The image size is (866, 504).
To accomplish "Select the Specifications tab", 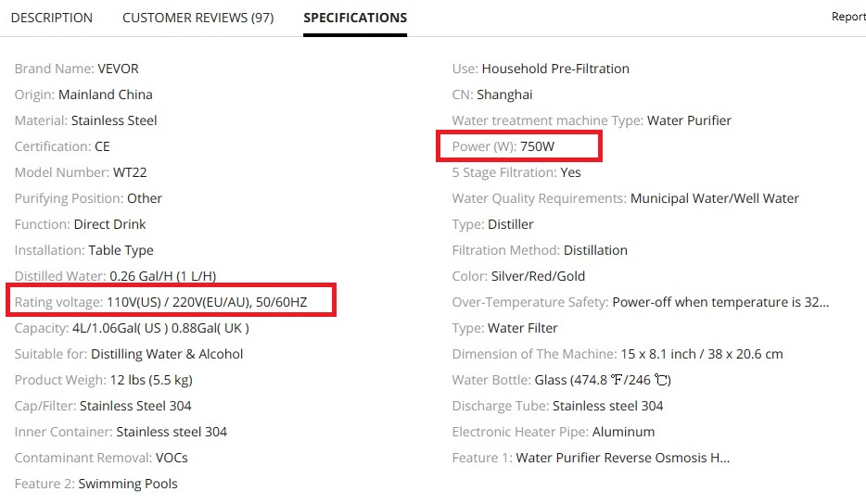I will 355,18.
